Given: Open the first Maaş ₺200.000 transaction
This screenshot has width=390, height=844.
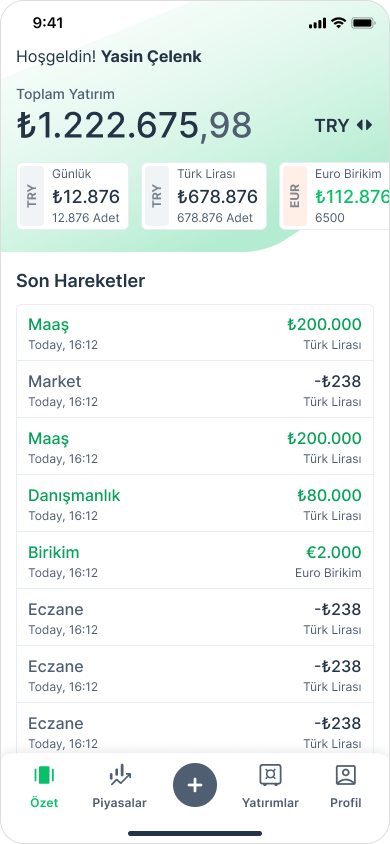Looking at the screenshot, I should [x=195, y=333].
